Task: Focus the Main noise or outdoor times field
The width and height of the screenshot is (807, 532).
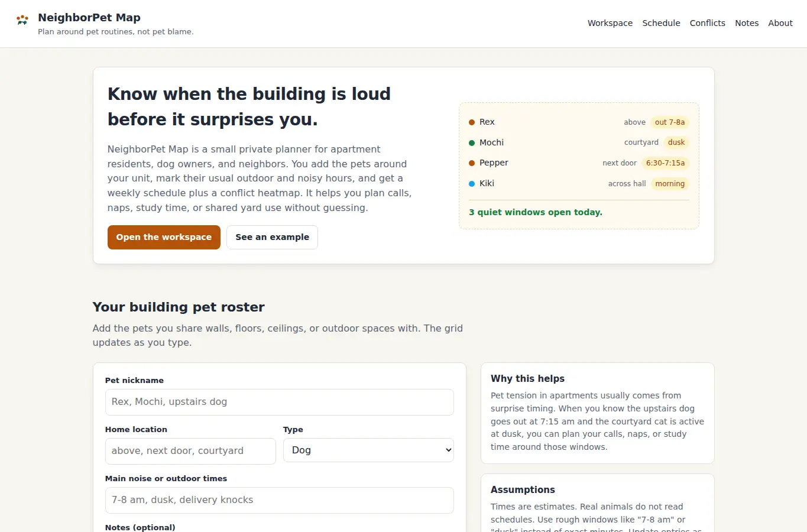Action: [x=279, y=500]
